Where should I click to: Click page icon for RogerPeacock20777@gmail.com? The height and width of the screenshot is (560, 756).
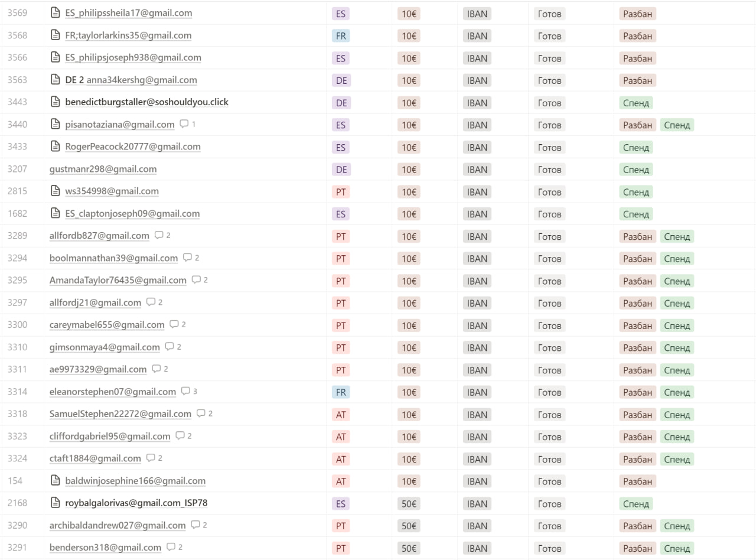click(x=56, y=146)
